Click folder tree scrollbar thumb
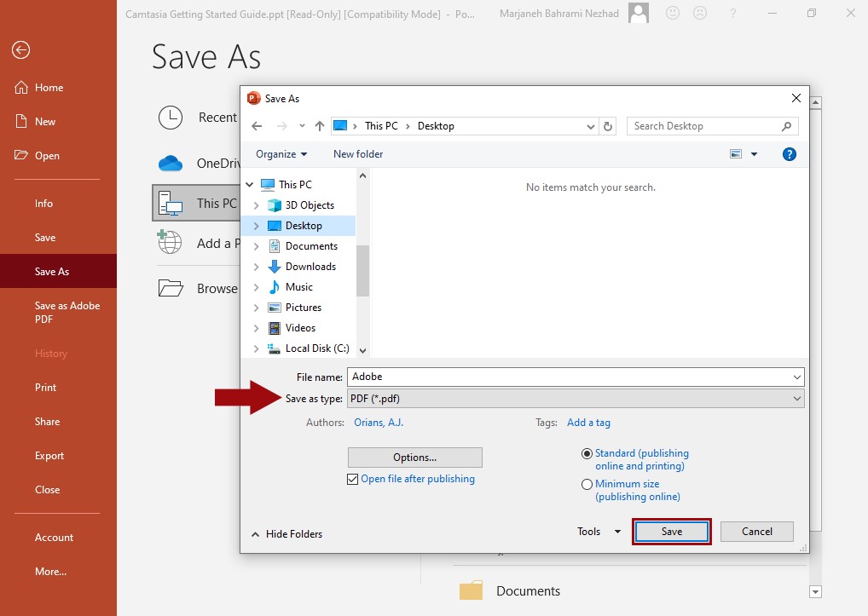 click(x=362, y=271)
